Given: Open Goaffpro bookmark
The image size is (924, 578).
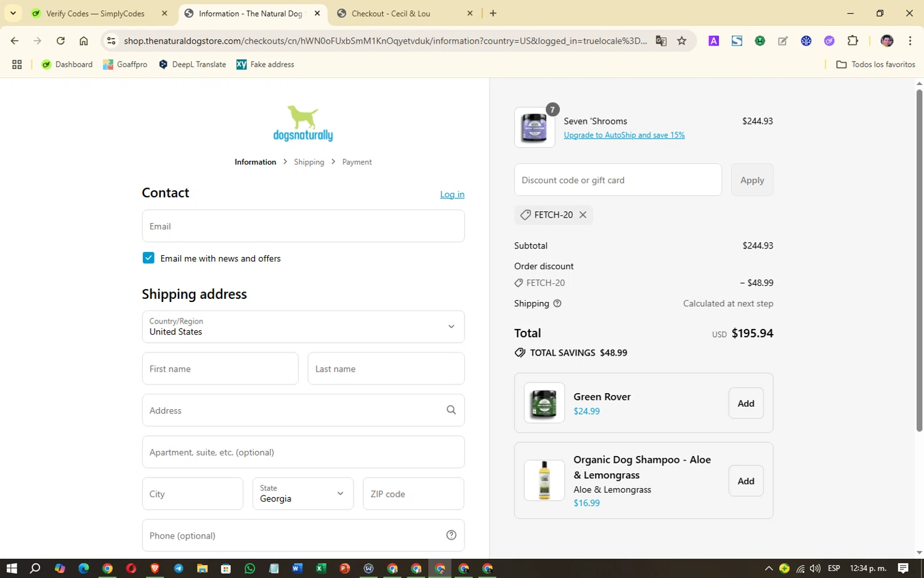Looking at the screenshot, I should (125, 64).
